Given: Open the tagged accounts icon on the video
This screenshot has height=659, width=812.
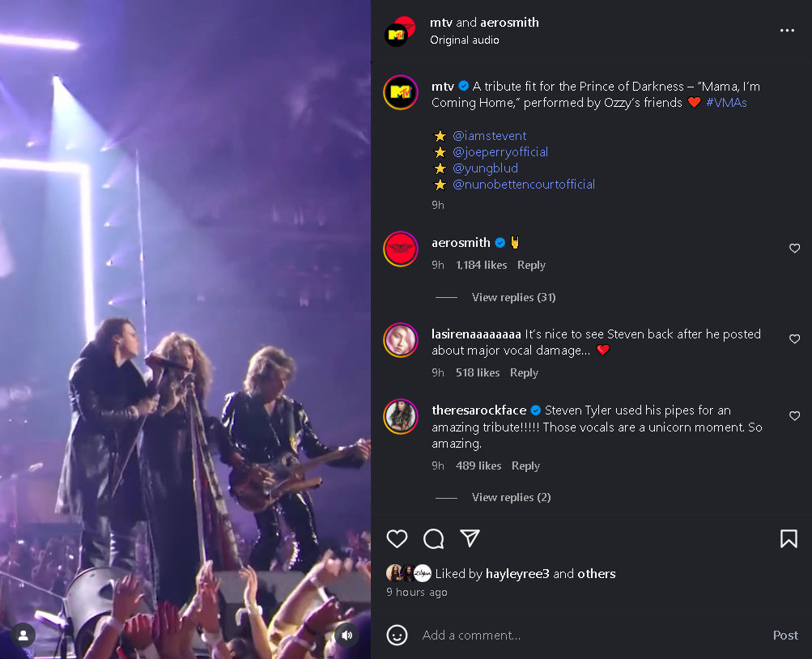Looking at the screenshot, I should click(x=23, y=635).
